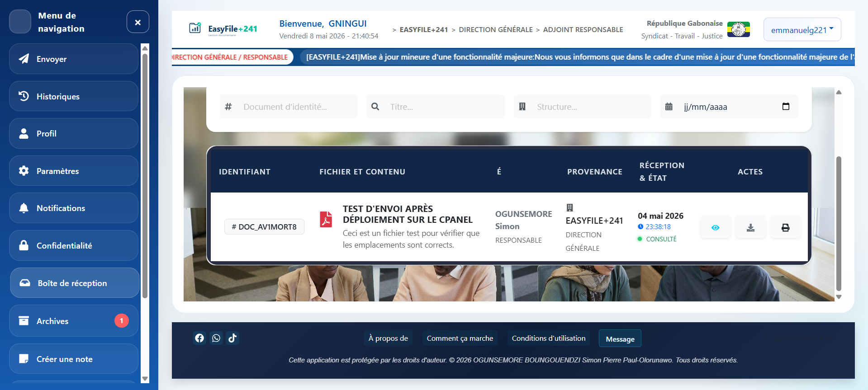This screenshot has width=868, height=390.
Task: Click the sidebar scroll down arrow
Action: (145, 379)
